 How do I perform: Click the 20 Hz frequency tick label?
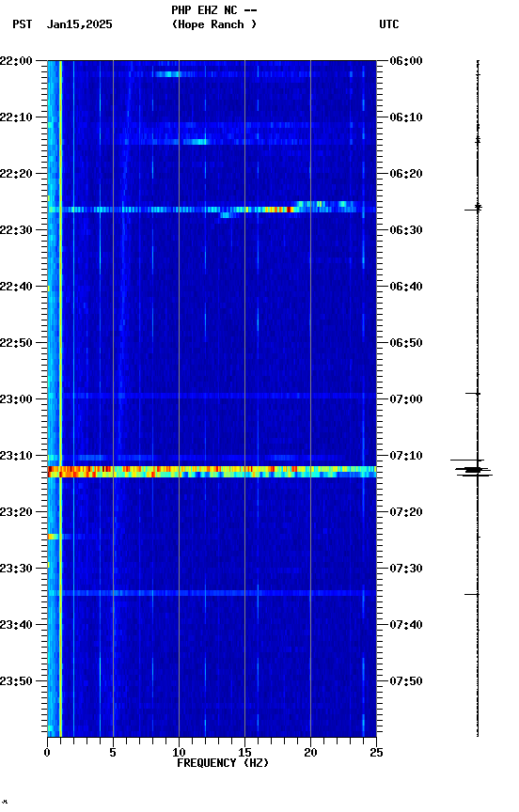pyautogui.click(x=310, y=753)
